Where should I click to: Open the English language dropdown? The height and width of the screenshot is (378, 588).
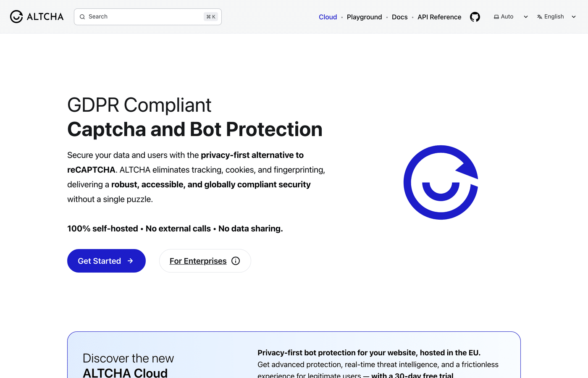(556, 17)
